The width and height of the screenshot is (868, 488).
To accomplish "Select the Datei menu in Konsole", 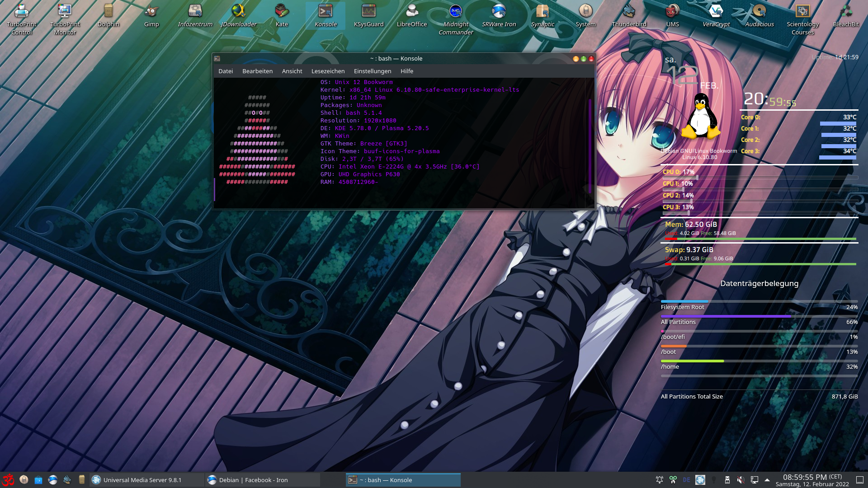I will point(225,71).
